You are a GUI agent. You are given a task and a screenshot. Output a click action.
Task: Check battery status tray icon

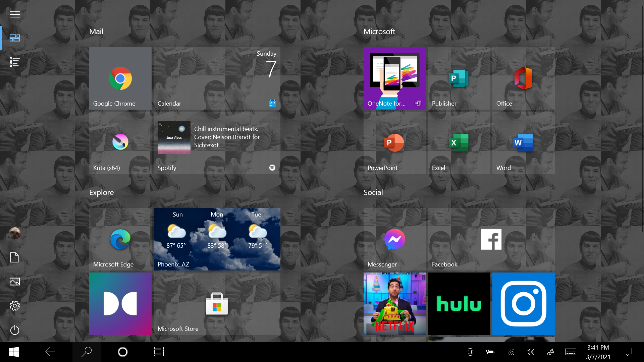coord(490,352)
